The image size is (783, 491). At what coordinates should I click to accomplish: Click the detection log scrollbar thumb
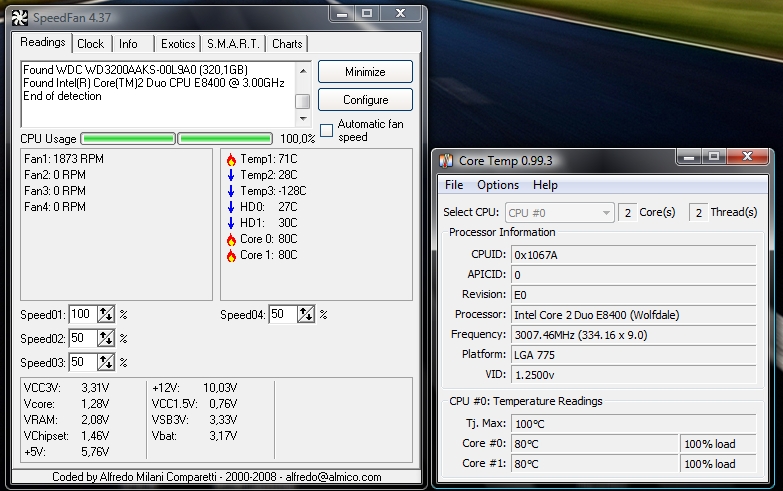pos(303,101)
